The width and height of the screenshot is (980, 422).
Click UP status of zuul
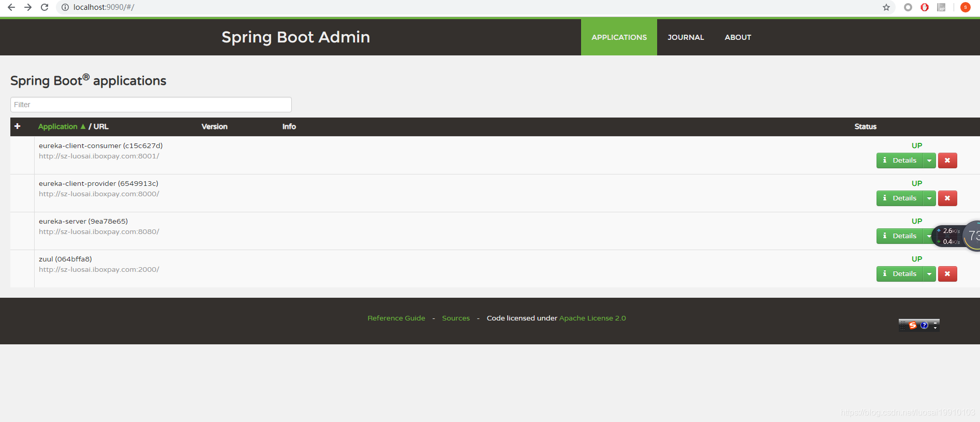917,259
